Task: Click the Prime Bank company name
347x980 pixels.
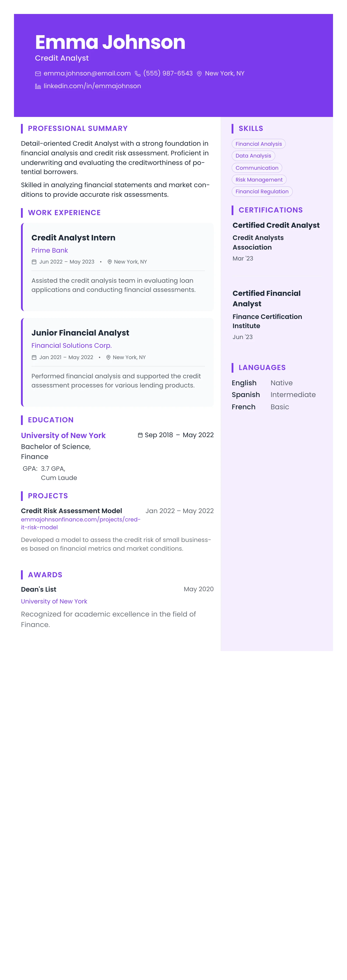Action: (x=50, y=250)
